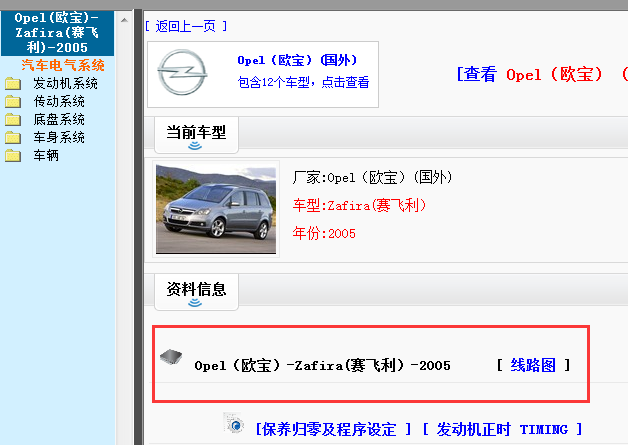Image resolution: width=628 pixels, height=445 pixels.
Task: Click Opel（欧宝）-Zafira(赛飞利)-2005 entry text
Action: [322, 365]
